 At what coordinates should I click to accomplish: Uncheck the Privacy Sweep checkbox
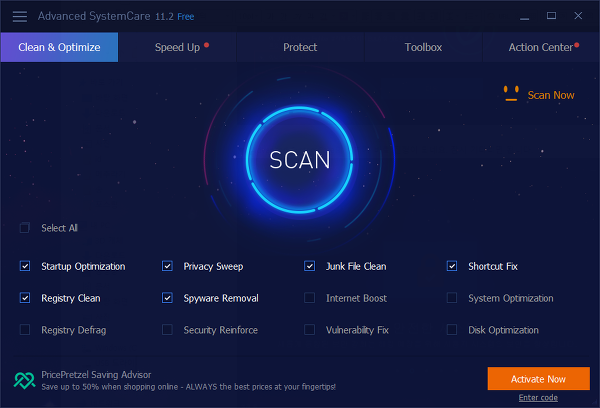click(167, 266)
